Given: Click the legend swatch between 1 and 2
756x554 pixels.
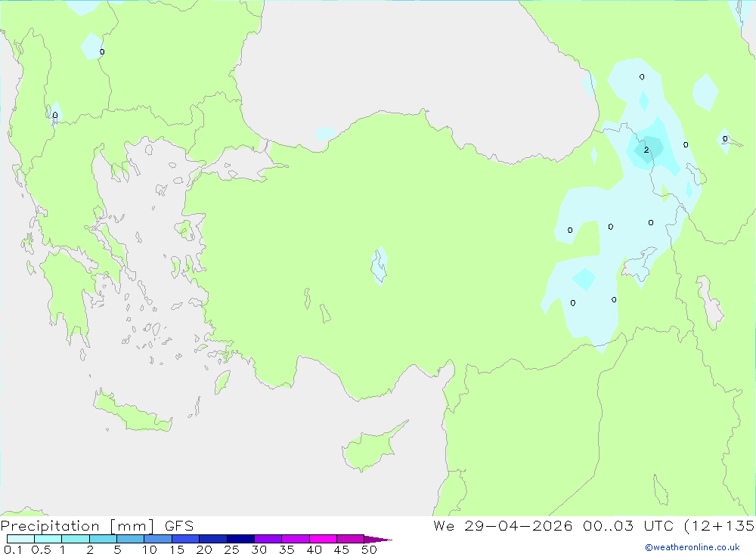Looking at the screenshot, I should point(76,539).
